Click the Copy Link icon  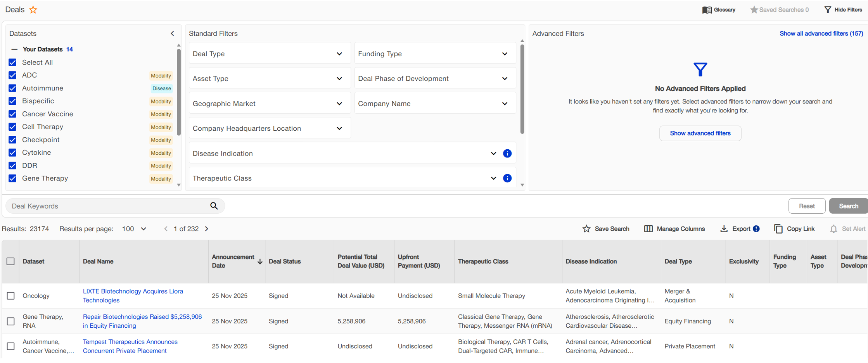pyautogui.click(x=778, y=229)
